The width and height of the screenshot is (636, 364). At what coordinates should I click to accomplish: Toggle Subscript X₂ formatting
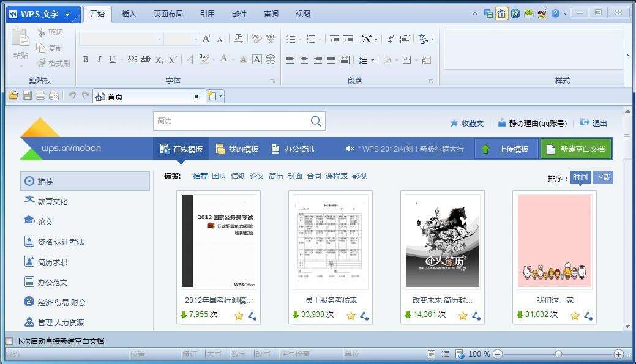pyautogui.click(x=159, y=59)
